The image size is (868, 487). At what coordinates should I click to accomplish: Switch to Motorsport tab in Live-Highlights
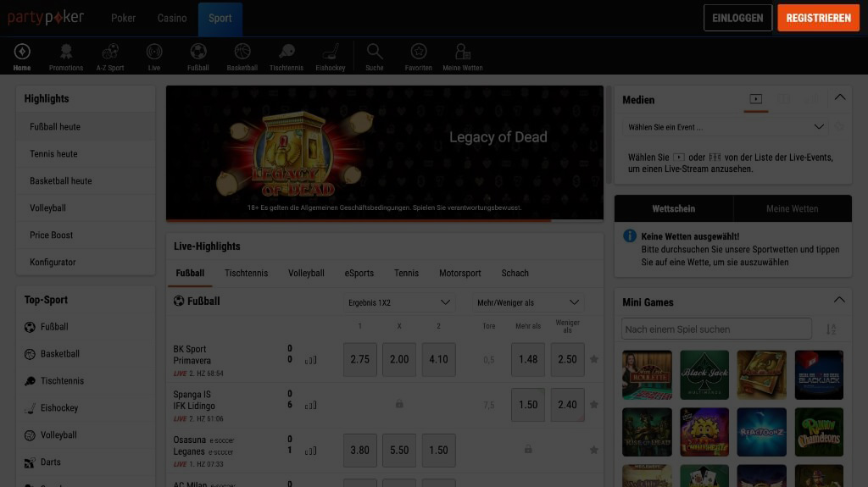(x=460, y=274)
